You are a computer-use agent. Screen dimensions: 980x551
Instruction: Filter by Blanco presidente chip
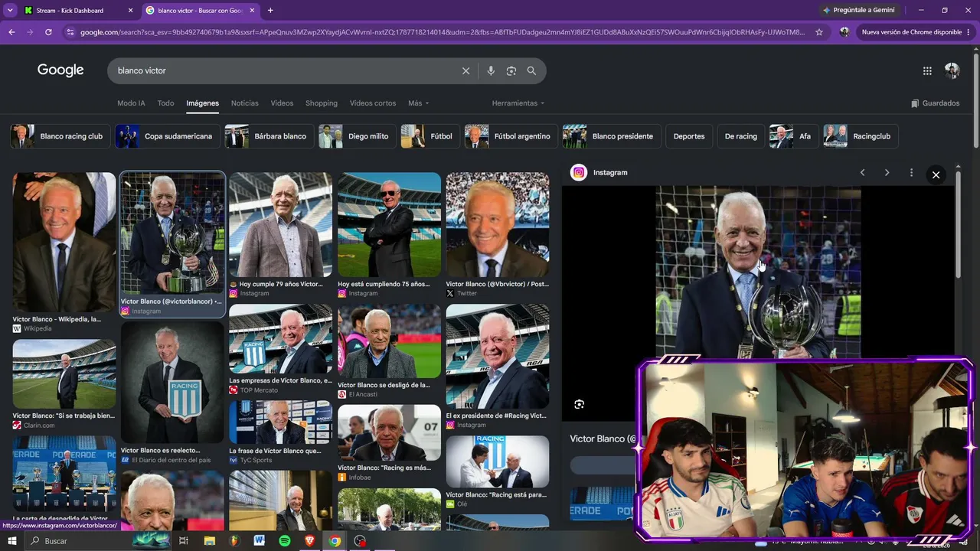click(612, 136)
